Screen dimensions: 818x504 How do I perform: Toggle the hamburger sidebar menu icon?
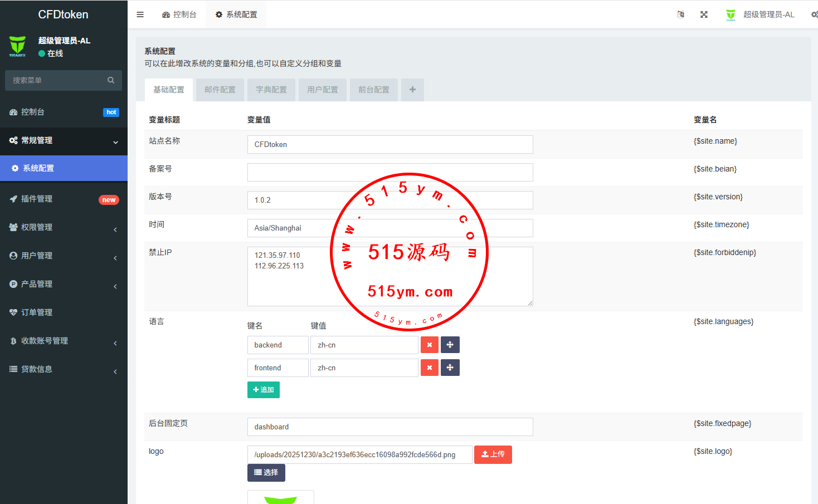click(140, 14)
